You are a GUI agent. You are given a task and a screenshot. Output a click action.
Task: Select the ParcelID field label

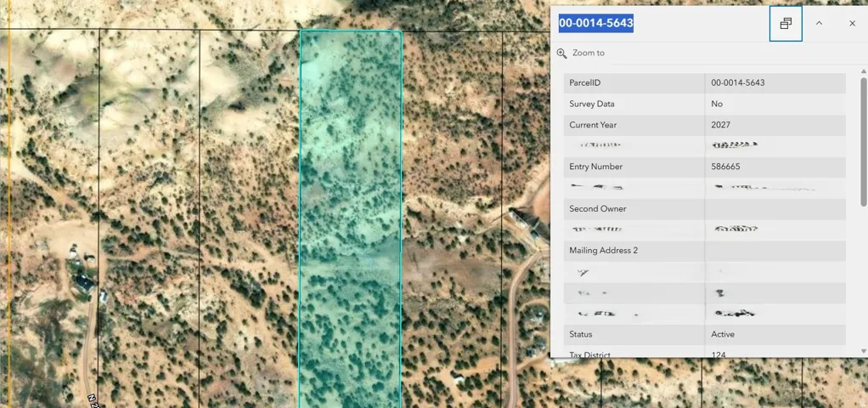[585, 83]
